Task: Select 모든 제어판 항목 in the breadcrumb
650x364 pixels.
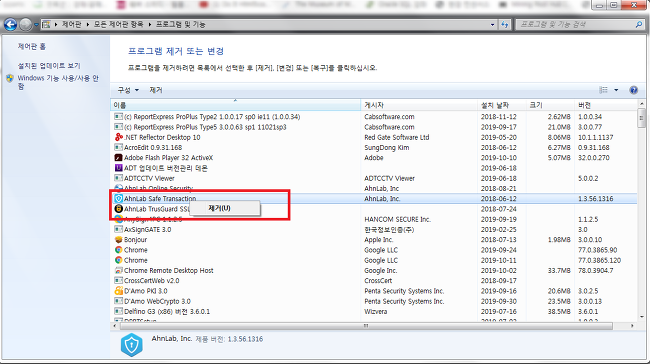Action: 119,24
